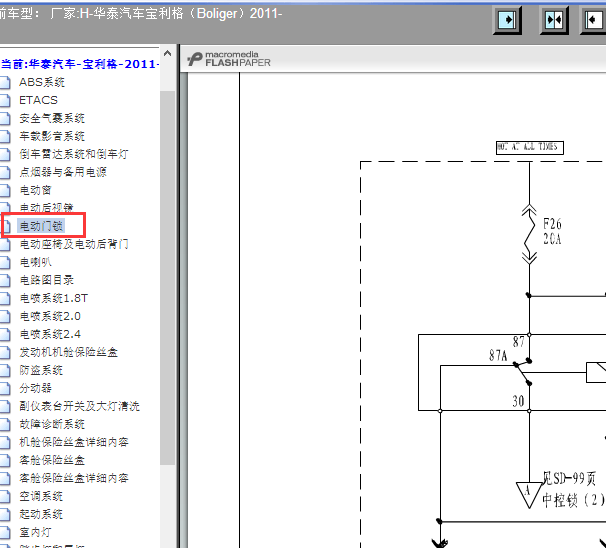Click the up arrow of the list scrollbar
The width and height of the screenshot is (606, 548).
click(167, 54)
